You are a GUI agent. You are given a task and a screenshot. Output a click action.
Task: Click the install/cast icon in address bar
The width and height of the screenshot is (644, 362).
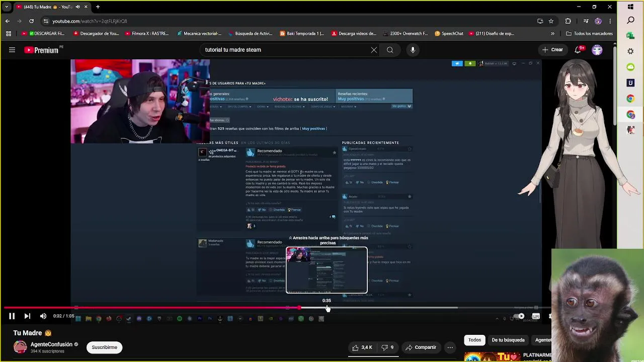click(540, 21)
